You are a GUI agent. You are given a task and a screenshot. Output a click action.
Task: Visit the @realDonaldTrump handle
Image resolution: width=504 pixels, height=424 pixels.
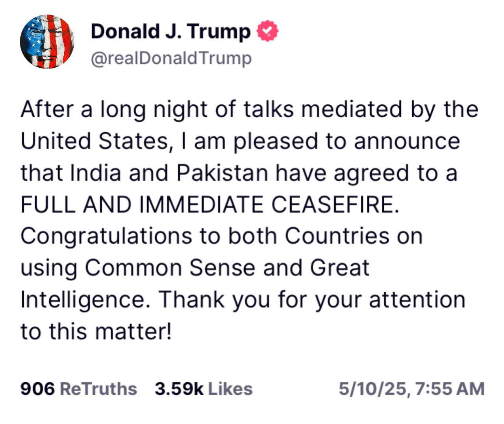tap(171, 58)
